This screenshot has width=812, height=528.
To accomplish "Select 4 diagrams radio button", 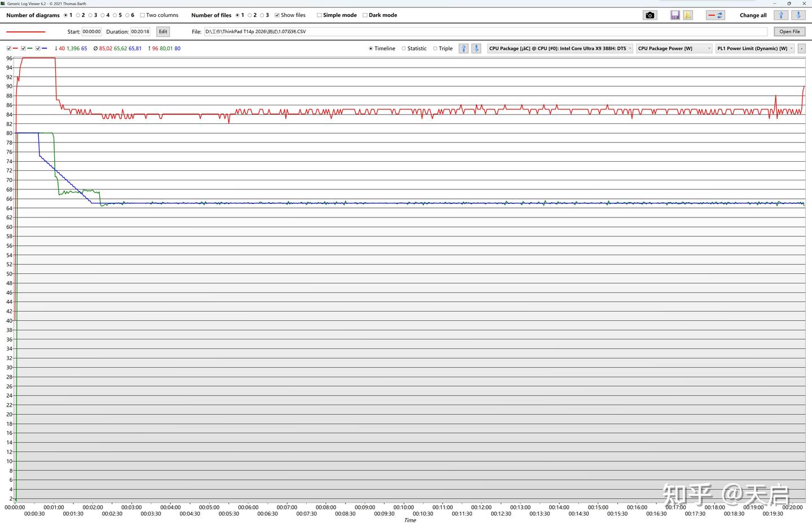I will [103, 15].
